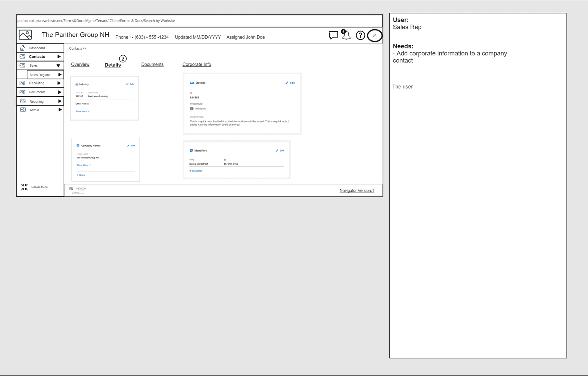The width and height of the screenshot is (588, 376).
Task: Open the JD user profile avatar
Action: (375, 35)
